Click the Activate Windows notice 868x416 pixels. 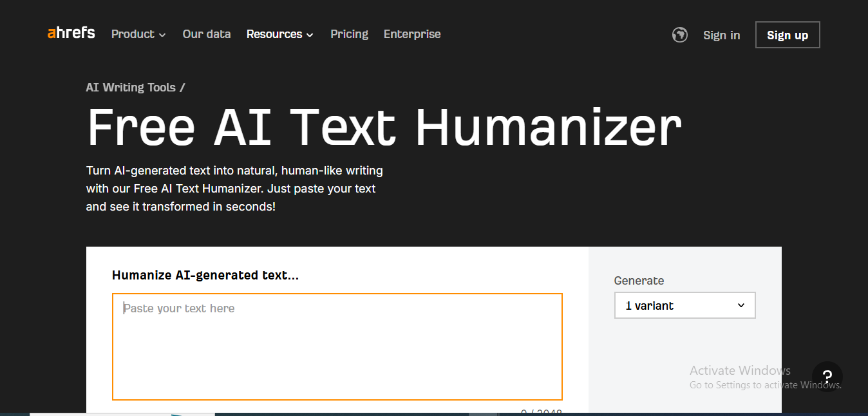[x=739, y=370]
